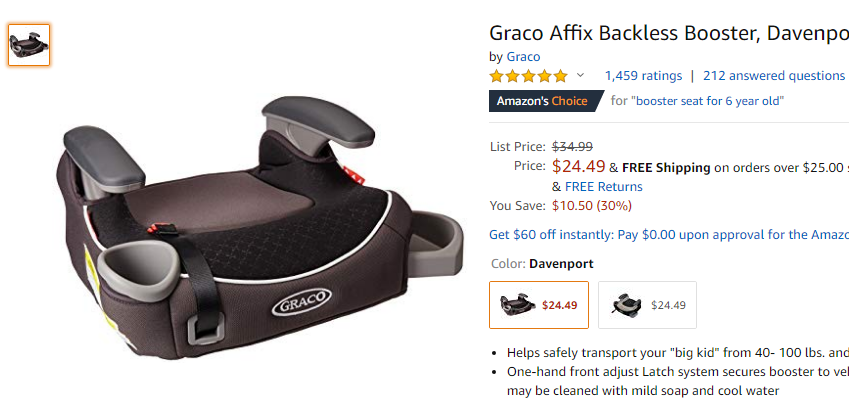Click the Davenport swatch booster icon
This screenshot has width=849, height=402.
click(x=518, y=304)
